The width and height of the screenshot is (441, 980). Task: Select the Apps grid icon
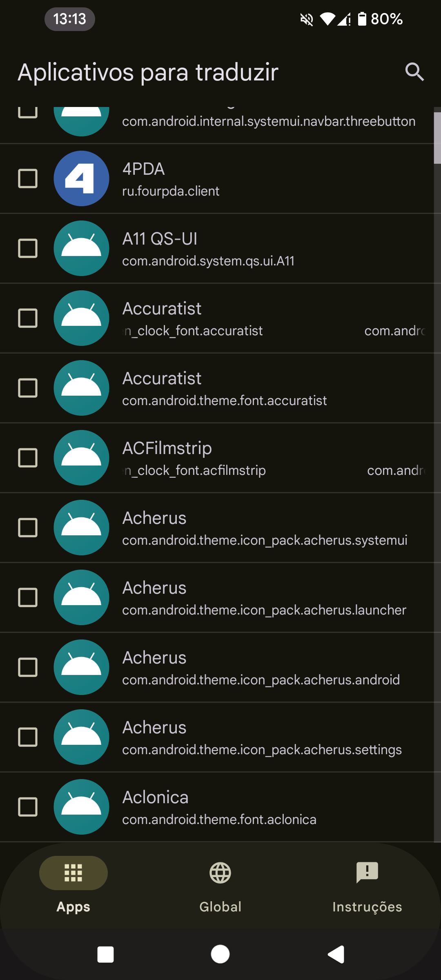pyautogui.click(x=73, y=873)
